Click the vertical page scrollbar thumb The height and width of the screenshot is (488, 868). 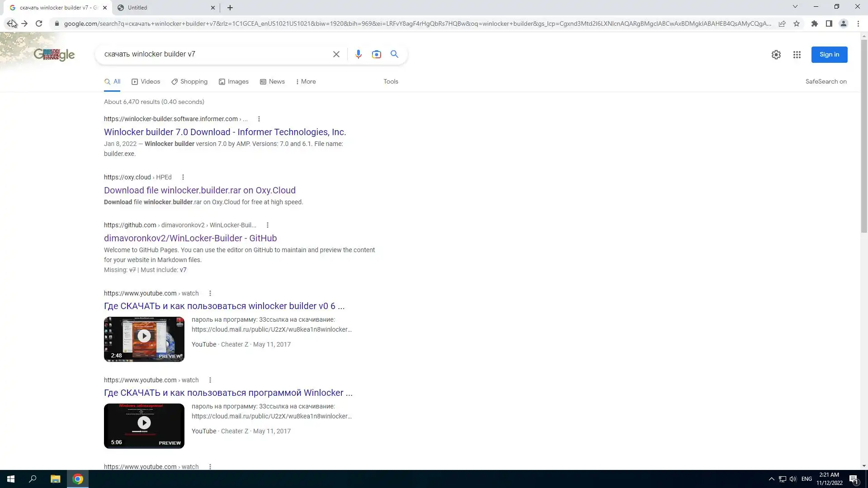(864, 136)
